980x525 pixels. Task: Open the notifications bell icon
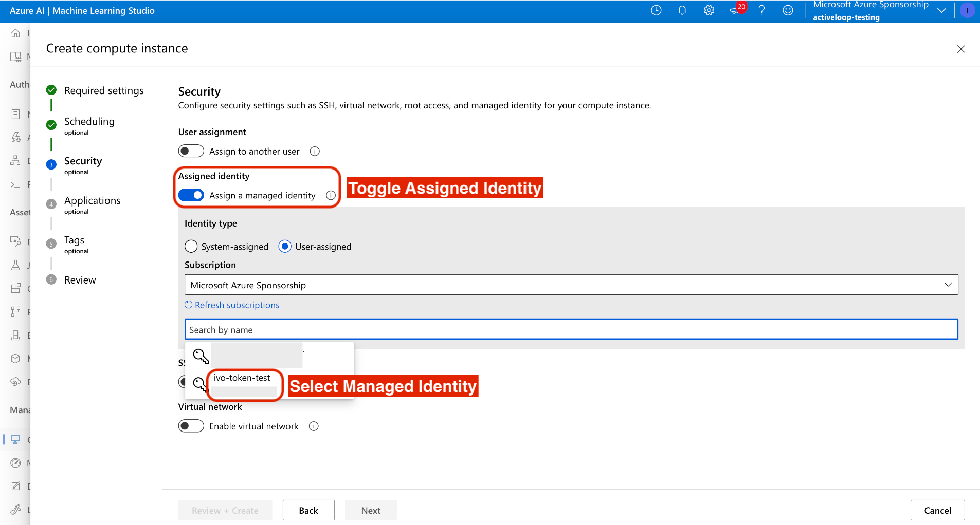682,10
